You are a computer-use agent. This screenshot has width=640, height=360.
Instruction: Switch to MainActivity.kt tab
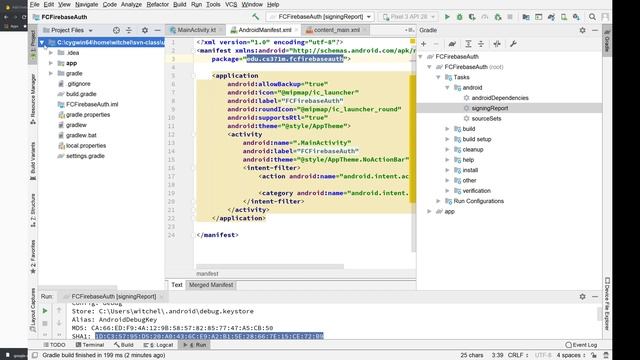tap(196, 30)
